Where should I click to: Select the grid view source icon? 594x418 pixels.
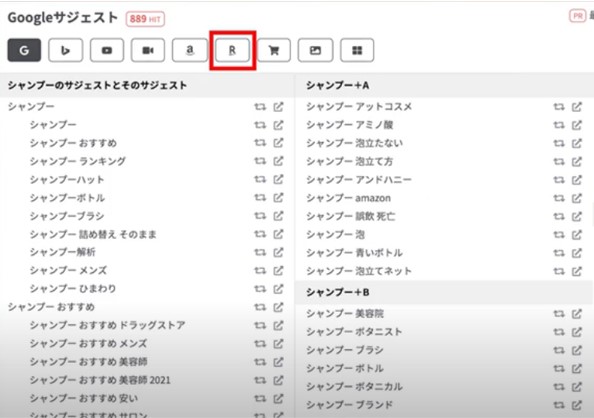[357, 50]
